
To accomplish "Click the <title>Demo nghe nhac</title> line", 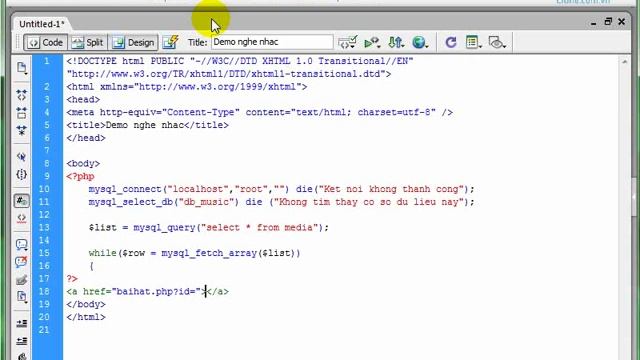I will 147,125.
